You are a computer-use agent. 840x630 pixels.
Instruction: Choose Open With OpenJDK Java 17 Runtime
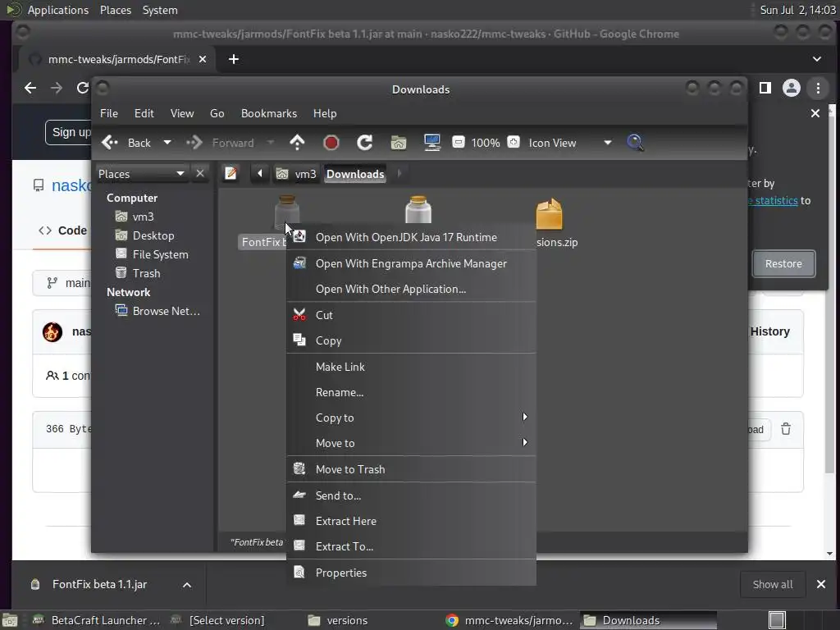[412, 237]
